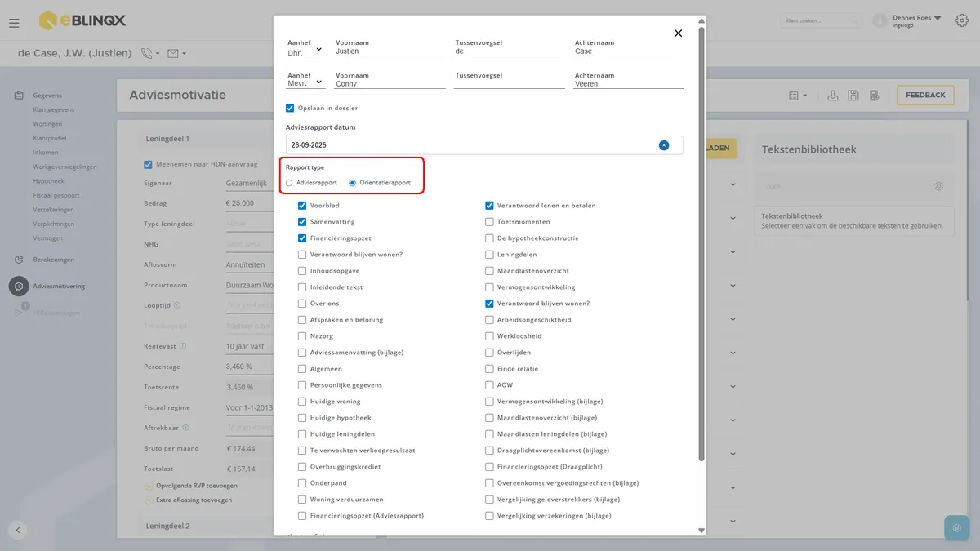This screenshot has width=980, height=551.
Task: Open Verzekeringen sidebar item
Action: 54,210
